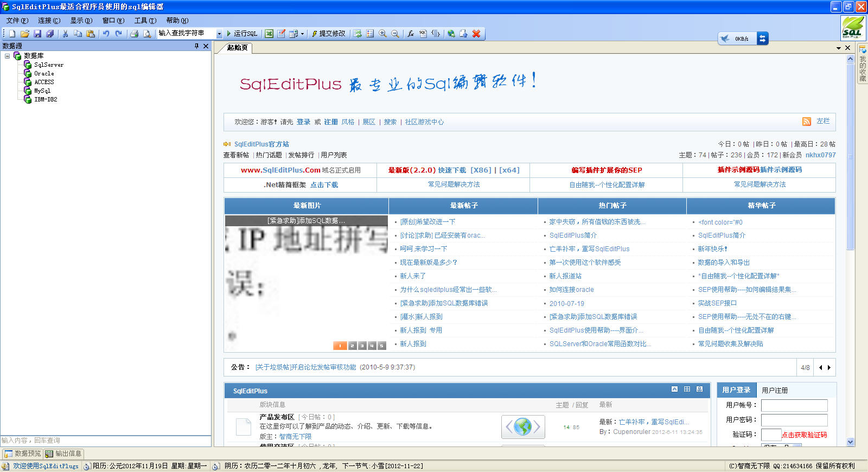
Task: Zoom out with the minus magnifier
Action: [x=395, y=34]
